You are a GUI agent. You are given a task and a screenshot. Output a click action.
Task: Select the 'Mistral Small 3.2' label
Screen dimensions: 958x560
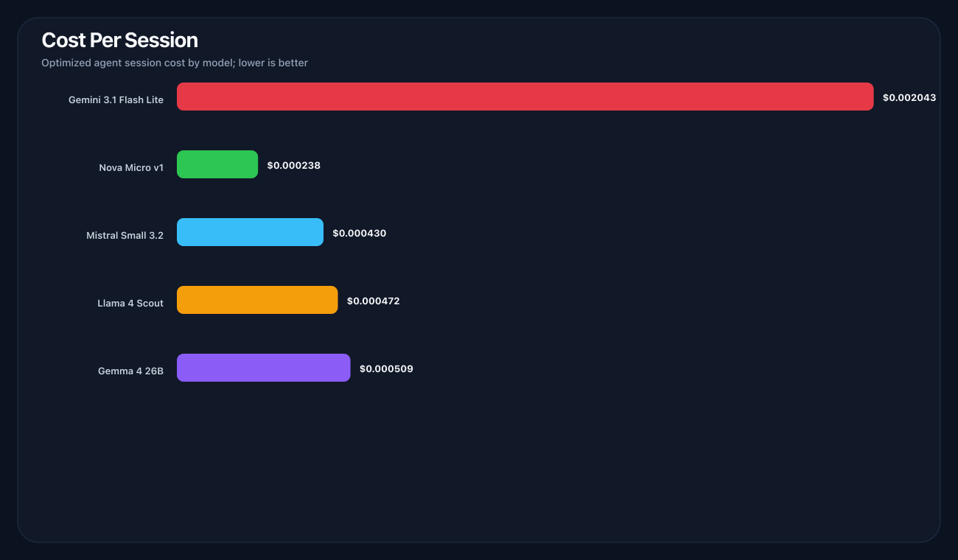coord(125,236)
